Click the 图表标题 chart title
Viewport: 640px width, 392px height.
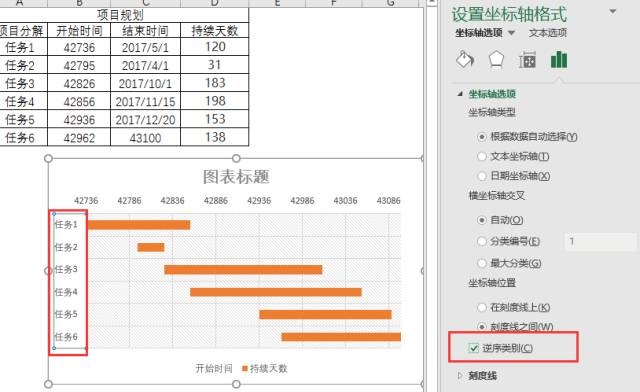tap(236, 176)
